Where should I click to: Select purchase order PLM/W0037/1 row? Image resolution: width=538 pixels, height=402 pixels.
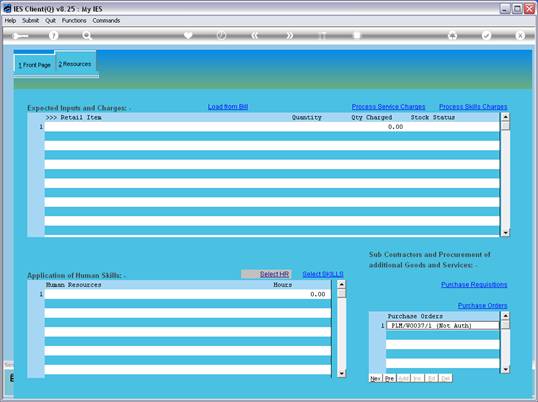click(443, 326)
